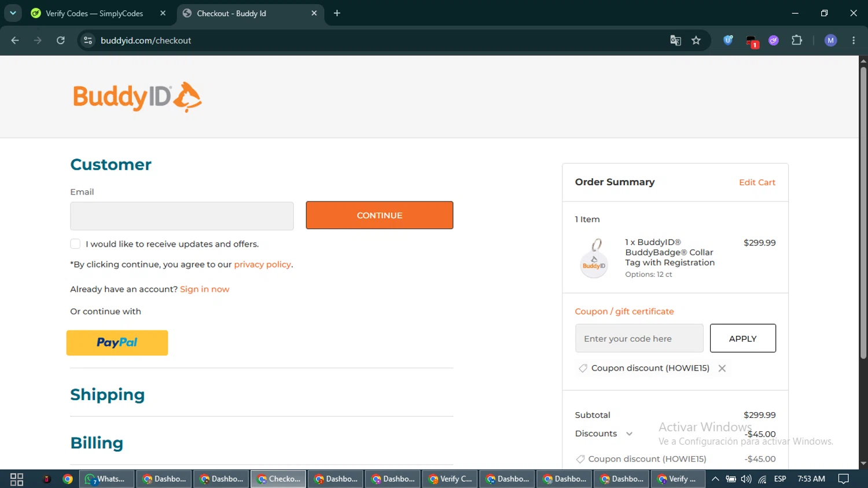The width and height of the screenshot is (868, 488).
Task: Close the Checkout - Buddy Id tab
Action: [x=314, y=13]
